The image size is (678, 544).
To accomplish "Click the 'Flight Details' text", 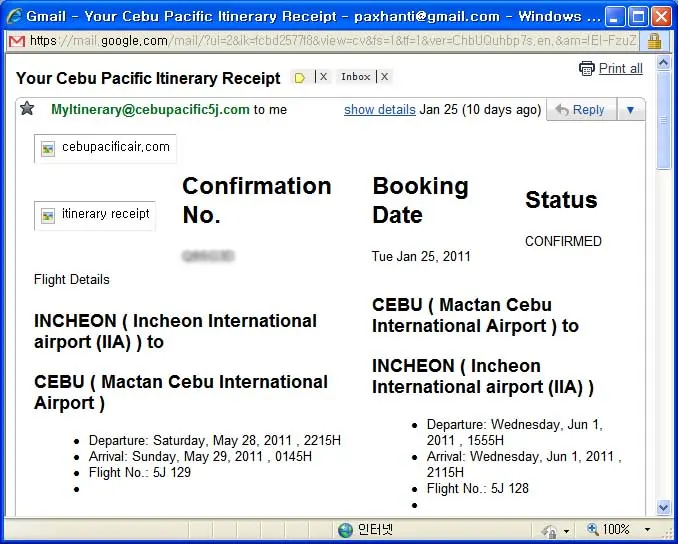I will click(72, 279).
